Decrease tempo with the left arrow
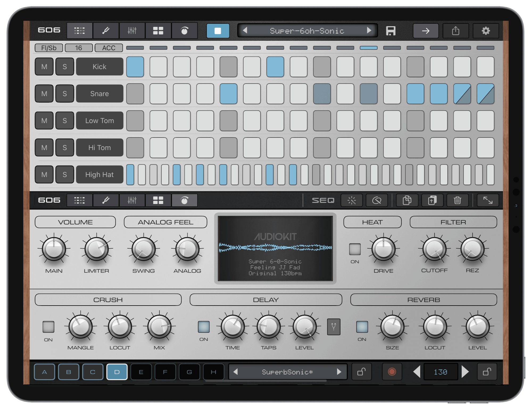 [417, 371]
